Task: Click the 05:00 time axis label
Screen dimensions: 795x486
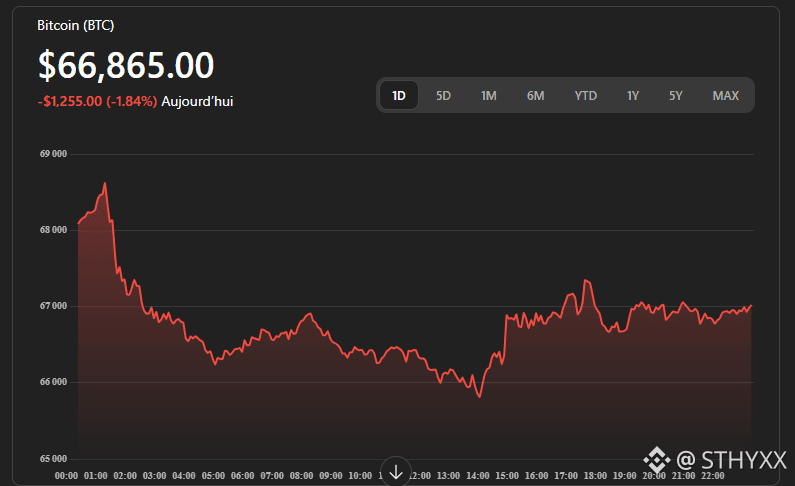Action: [x=213, y=476]
